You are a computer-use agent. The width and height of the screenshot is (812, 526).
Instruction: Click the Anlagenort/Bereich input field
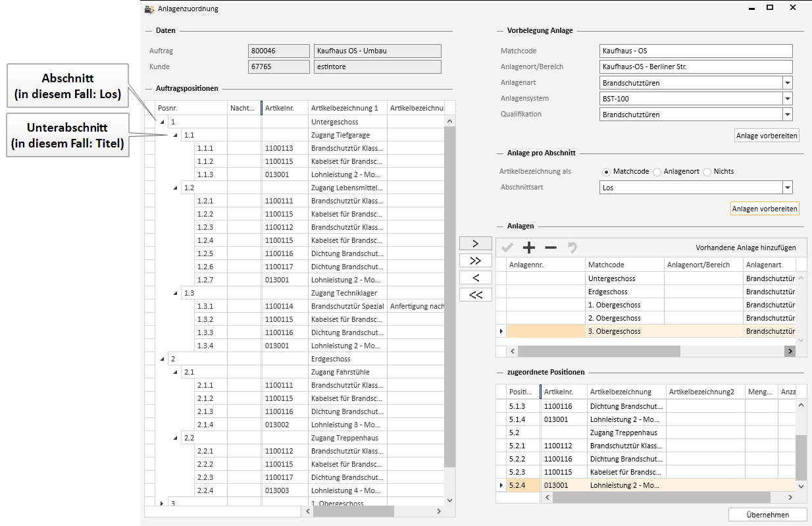(x=696, y=66)
